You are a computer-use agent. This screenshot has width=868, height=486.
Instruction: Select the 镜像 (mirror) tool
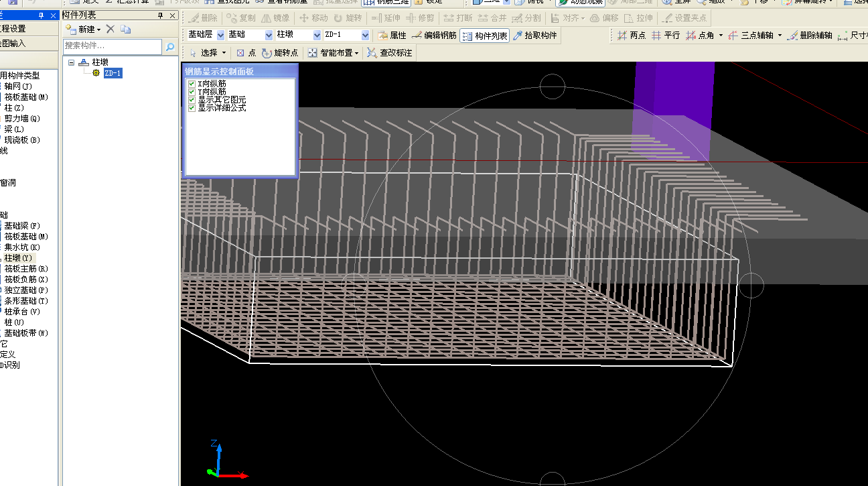point(275,18)
